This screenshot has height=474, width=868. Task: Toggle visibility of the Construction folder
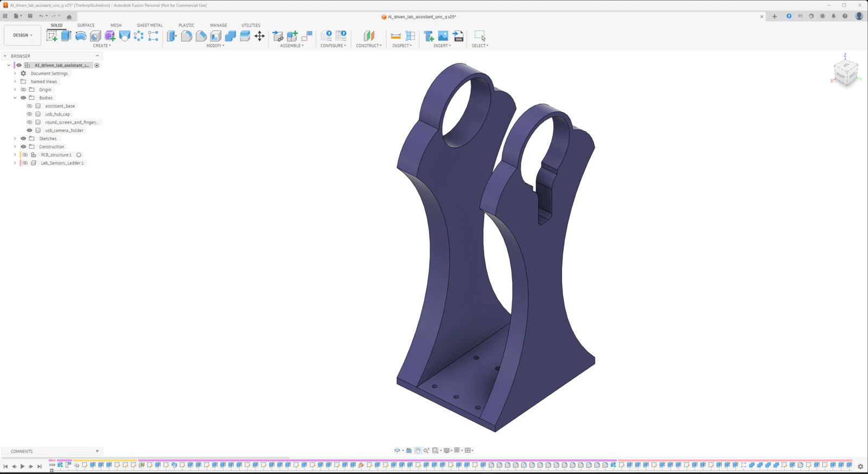pos(23,147)
